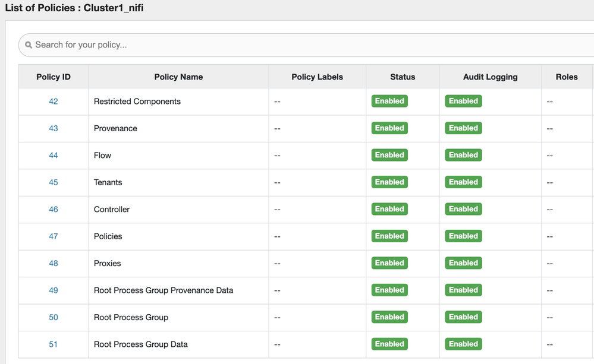Select the 'Proxies' policy name
Screen dimensions: 594x364
pyautogui.click(x=108, y=264)
